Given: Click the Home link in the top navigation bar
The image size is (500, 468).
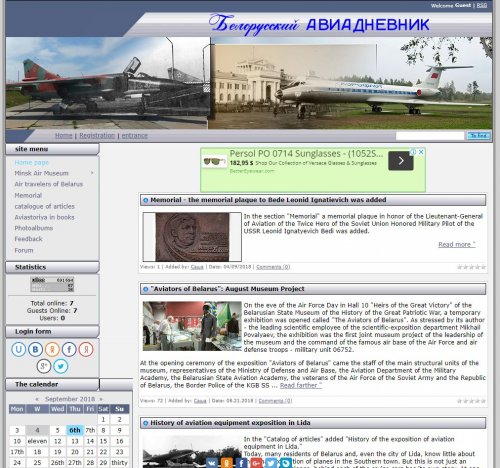Looking at the screenshot, I should point(64,135).
